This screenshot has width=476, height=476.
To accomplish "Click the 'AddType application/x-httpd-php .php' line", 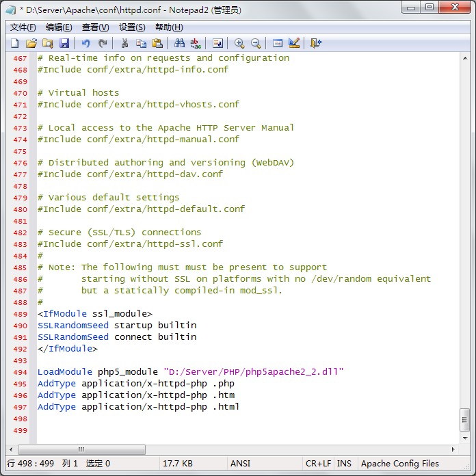I will tap(135, 384).
